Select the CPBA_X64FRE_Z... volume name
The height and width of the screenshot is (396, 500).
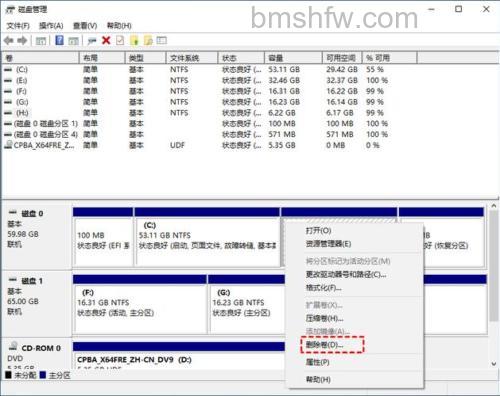44,145
